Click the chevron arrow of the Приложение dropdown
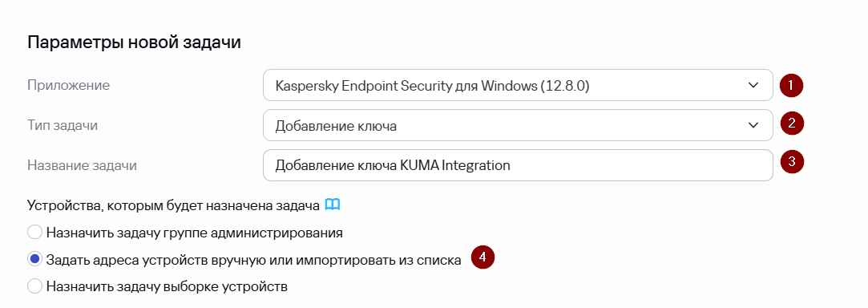Viewport: 868px width, 308px height. [x=753, y=85]
